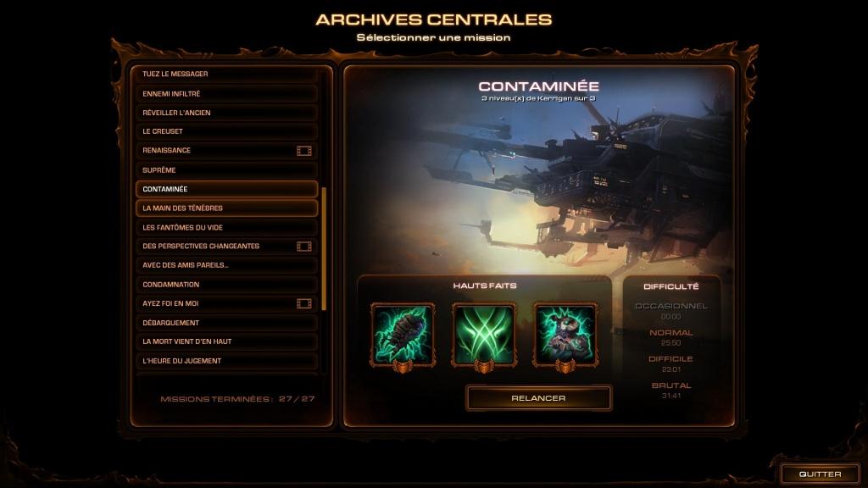Select the Suprême mission entry
The image size is (868, 488).
[x=226, y=169]
